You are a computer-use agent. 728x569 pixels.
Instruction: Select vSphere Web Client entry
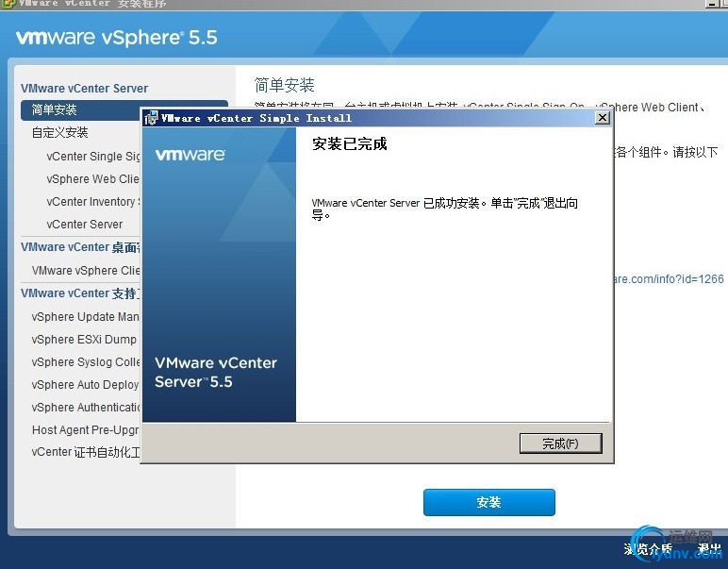coord(92,179)
